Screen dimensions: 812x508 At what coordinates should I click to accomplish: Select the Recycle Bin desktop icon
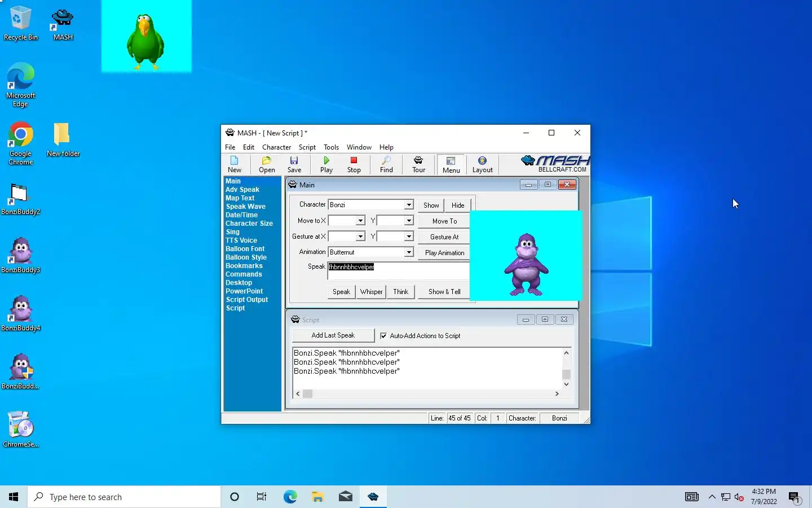21,24
